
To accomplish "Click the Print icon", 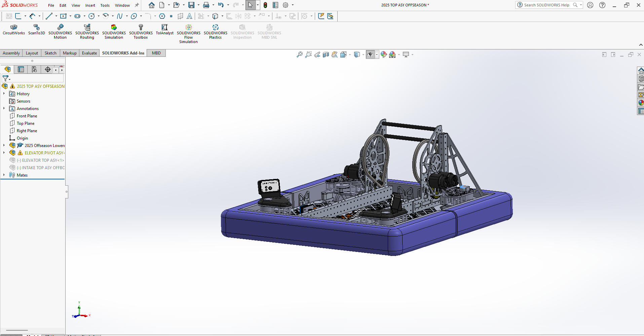I will click(x=206, y=5).
